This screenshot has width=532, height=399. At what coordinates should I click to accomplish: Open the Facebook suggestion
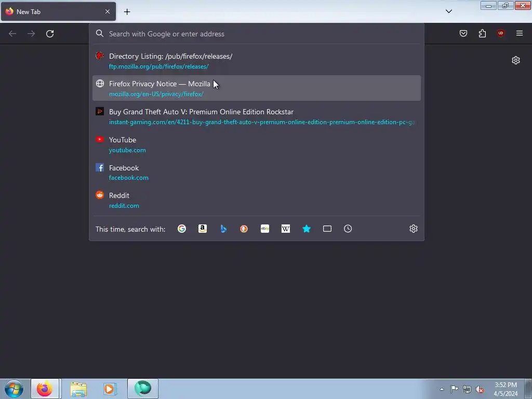257,172
